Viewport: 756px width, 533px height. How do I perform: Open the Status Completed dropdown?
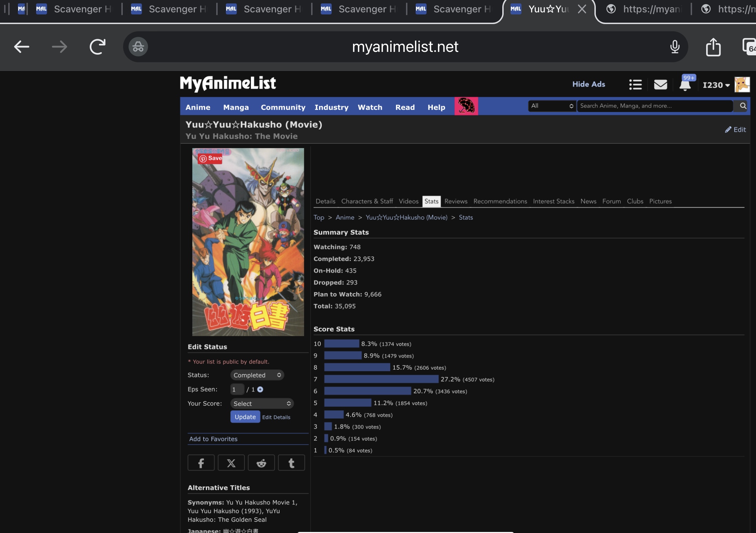257,375
